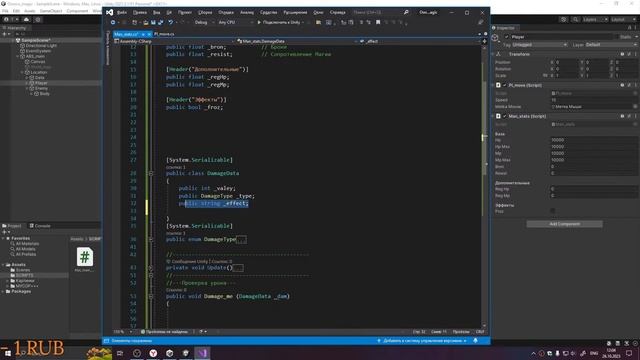Click the Visual Studio search magnifier icon
This screenshot has height=360, width=640.
(x=406, y=12)
